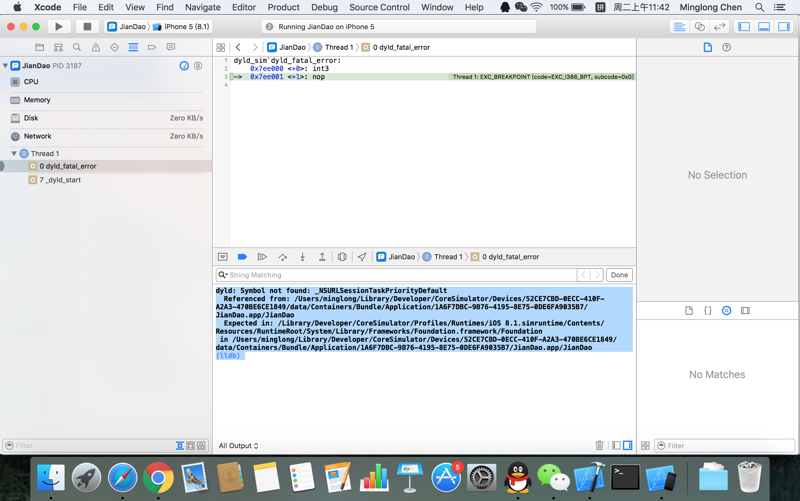The image size is (800, 501).
Task: Launch Safari from the Dock
Action: point(122,478)
